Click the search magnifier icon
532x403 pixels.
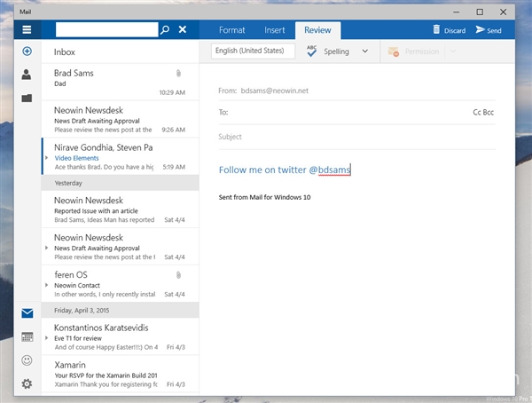(165, 29)
